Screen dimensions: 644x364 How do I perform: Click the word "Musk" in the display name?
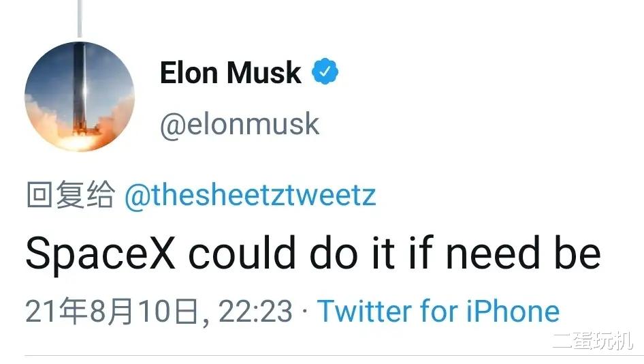268,73
